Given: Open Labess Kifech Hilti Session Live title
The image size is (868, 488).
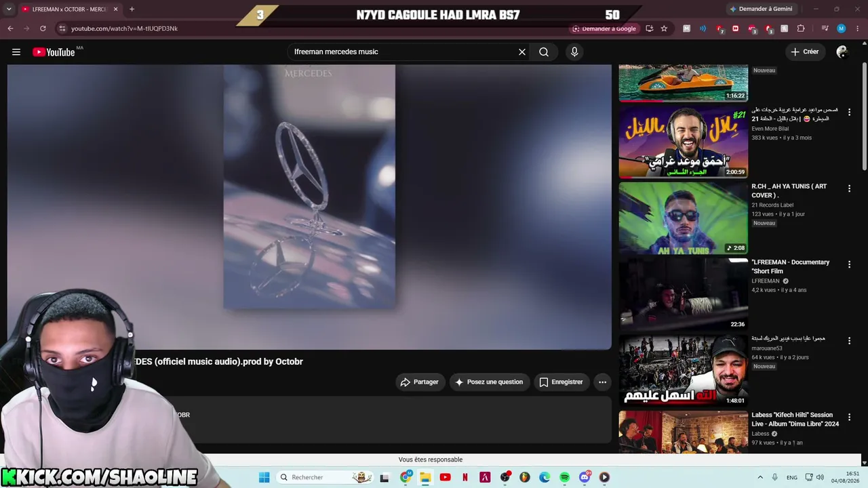Looking at the screenshot, I should pyautogui.click(x=795, y=419).
